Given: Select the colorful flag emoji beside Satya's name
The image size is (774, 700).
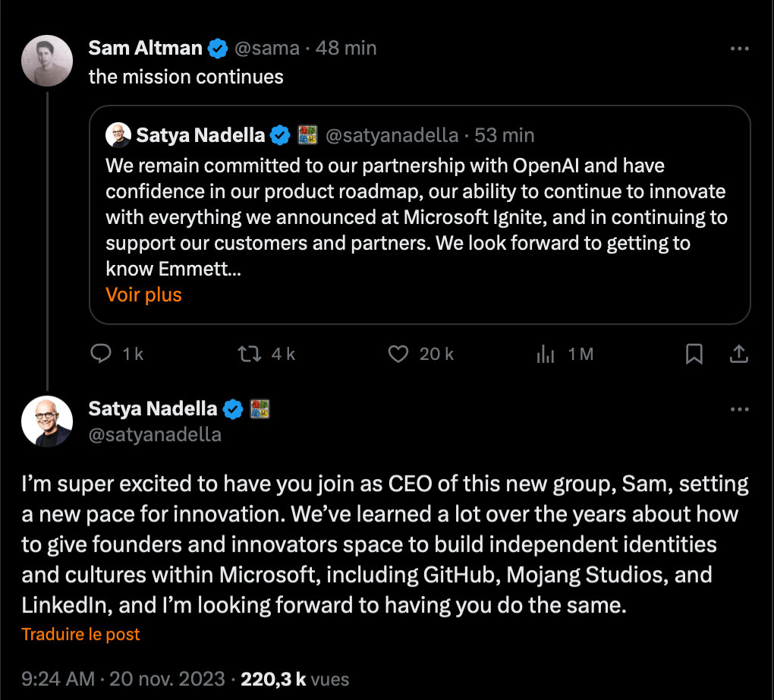Looking at the screenshot, I should coord(261,408).
